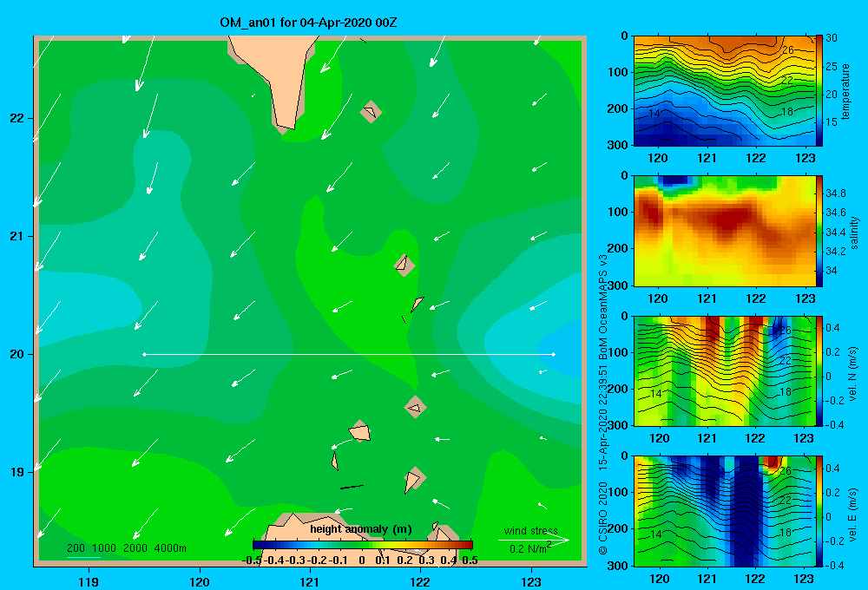Click the temperature color scale bar
Viewport: 868px width, 590px height.
click(x=819, y=91)
